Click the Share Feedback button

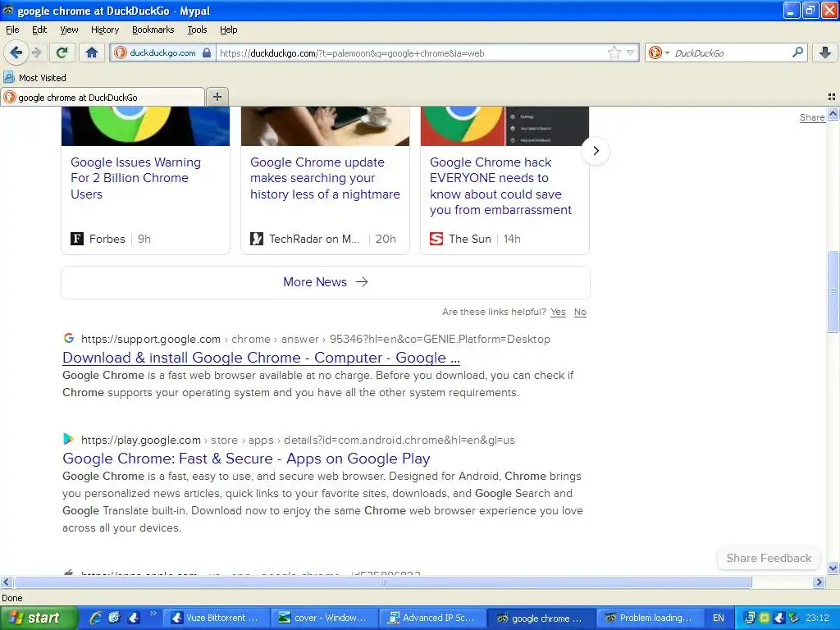click(769, 558)
